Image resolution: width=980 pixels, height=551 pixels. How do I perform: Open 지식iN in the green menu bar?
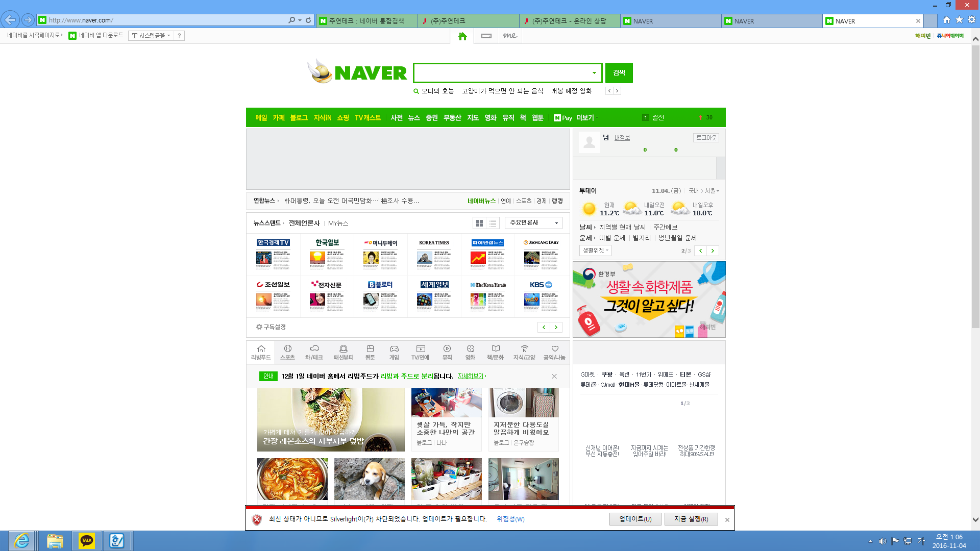click(323, 118)
